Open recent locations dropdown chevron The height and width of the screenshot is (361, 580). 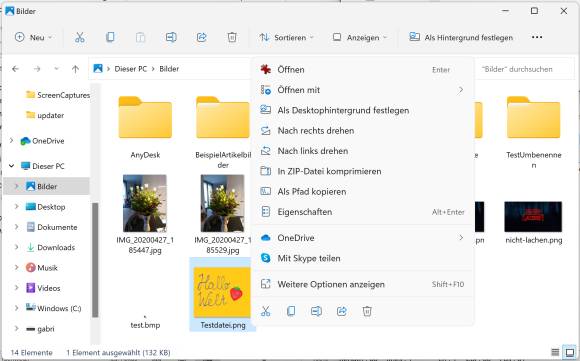[x=56, y=69]
